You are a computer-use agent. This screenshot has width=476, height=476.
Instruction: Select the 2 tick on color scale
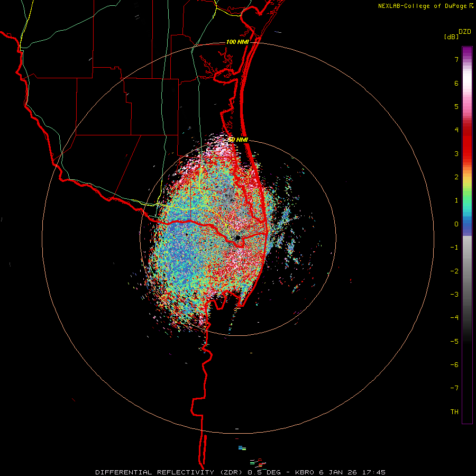pos(456,177)
